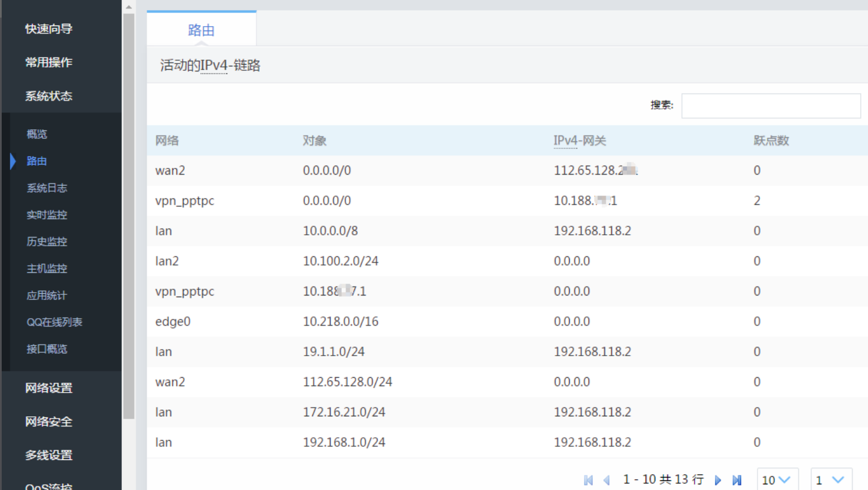This screenshot has width=868, height=490.
Task: Go to the next page arrow
Action: pyautogui.click(x=718, y=480)
